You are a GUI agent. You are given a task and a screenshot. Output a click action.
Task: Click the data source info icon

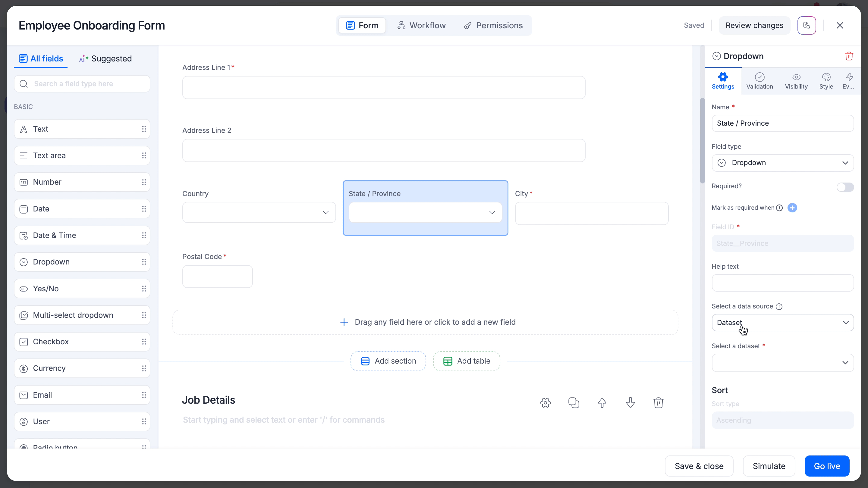pyautogui.click(x=779, y=306)
